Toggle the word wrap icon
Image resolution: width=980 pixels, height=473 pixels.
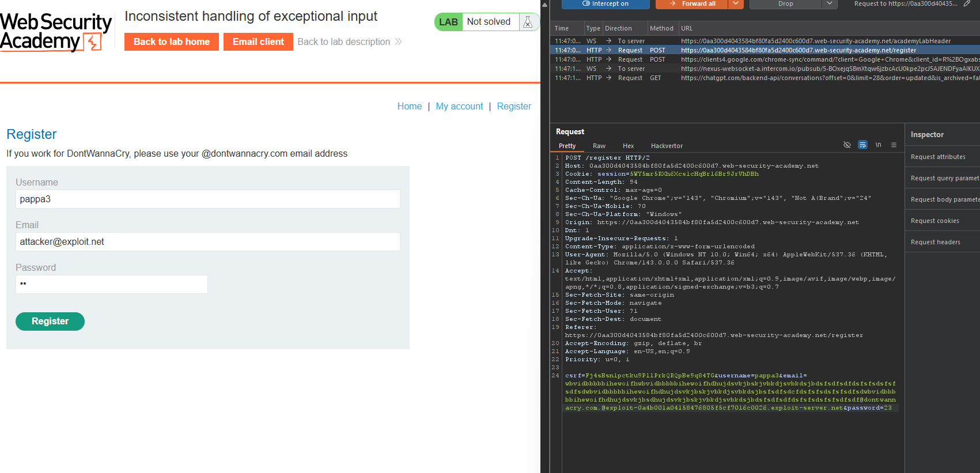pyautogui.click(x=862, y=145)
